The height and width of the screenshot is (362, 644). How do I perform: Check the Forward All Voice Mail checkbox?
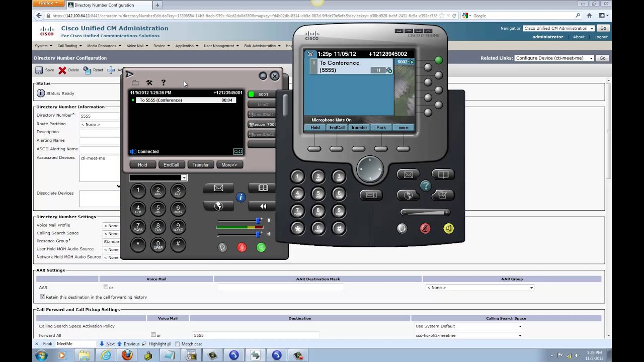click(153, 335)
